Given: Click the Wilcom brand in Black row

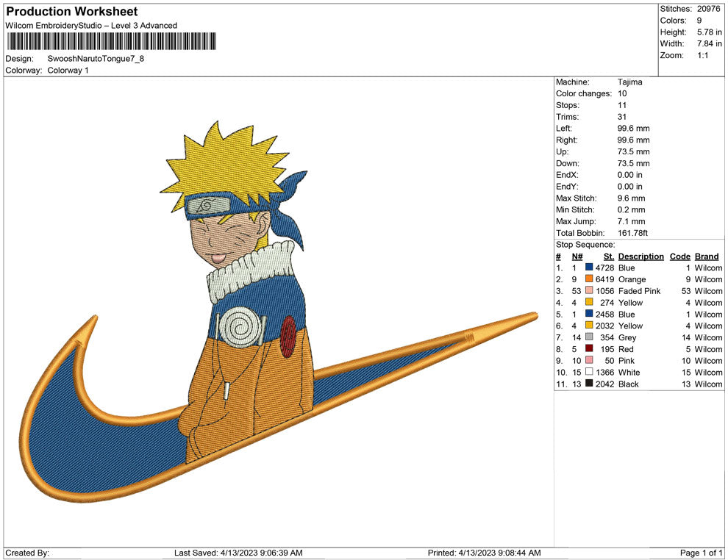Looking at the screenshot, I should click(708, 384).
